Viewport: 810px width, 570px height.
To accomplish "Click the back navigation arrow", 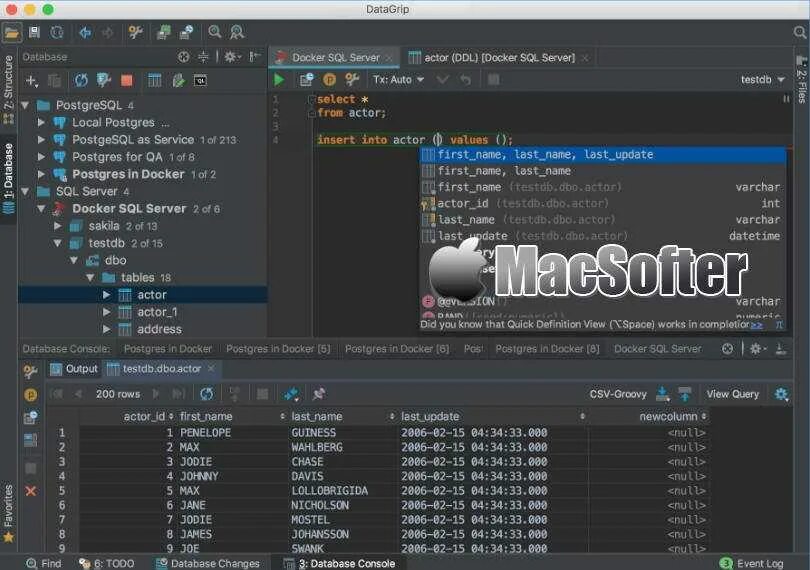I will [85, 33].
